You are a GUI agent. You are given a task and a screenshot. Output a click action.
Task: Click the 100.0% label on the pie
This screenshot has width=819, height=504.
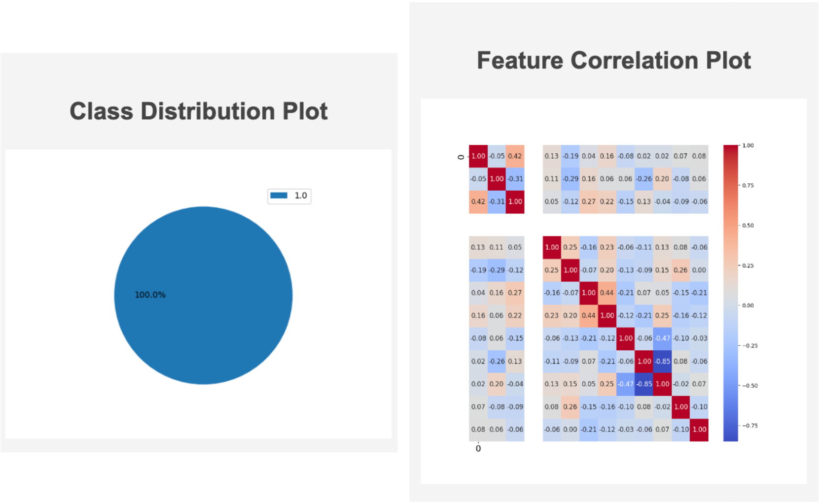(x=150, y=295)
